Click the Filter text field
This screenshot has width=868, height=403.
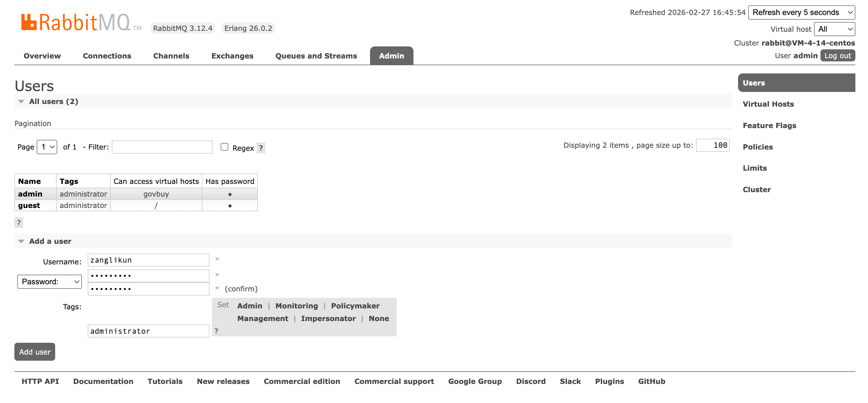tap(162, 147)
